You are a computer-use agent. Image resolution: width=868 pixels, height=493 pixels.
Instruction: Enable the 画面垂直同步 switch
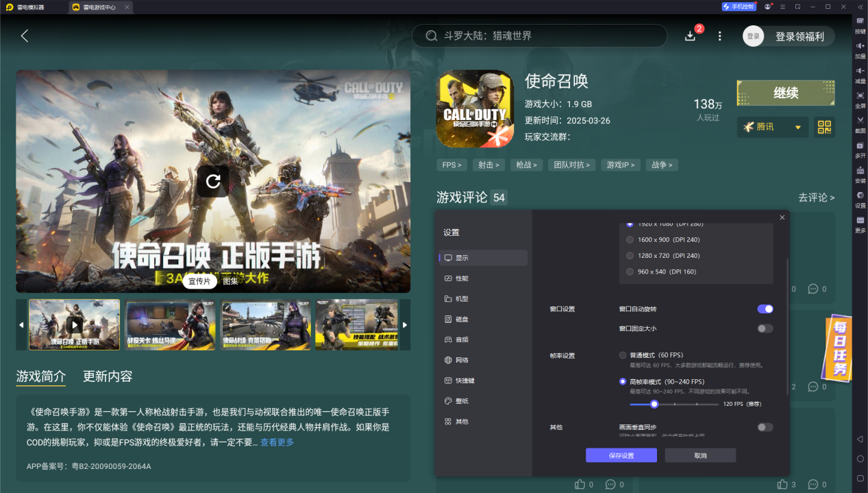[x=765, y=427]
